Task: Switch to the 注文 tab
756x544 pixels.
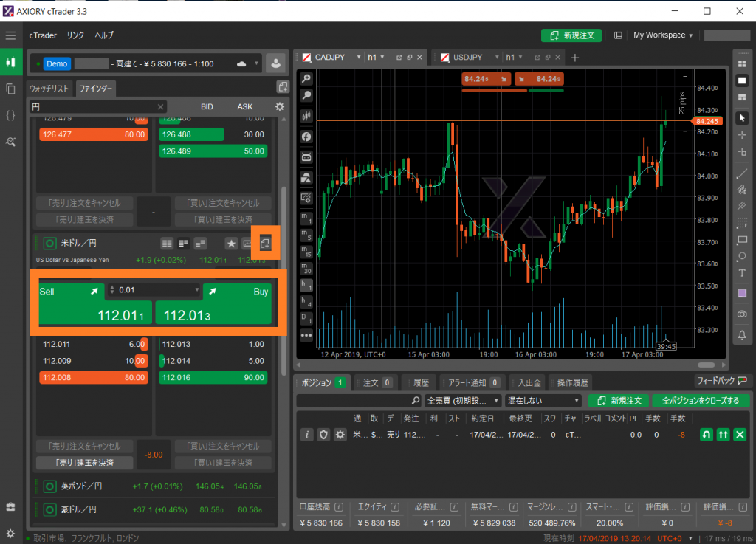Action: [376, 382]
